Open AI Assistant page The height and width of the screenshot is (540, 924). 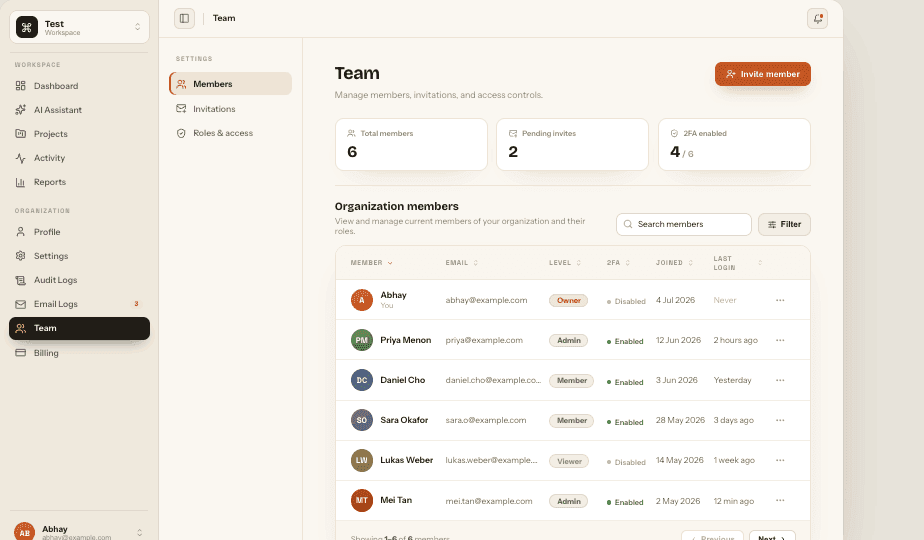coord(80,110)
